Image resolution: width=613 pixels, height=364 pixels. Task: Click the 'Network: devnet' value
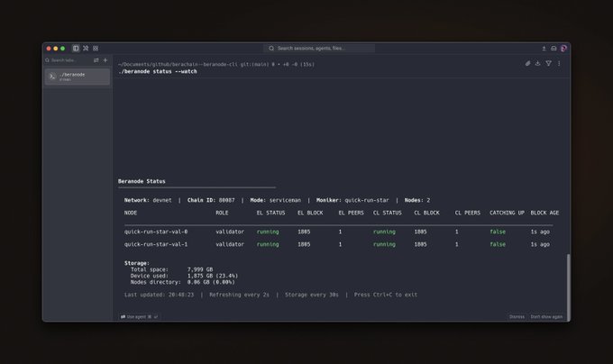148,200
